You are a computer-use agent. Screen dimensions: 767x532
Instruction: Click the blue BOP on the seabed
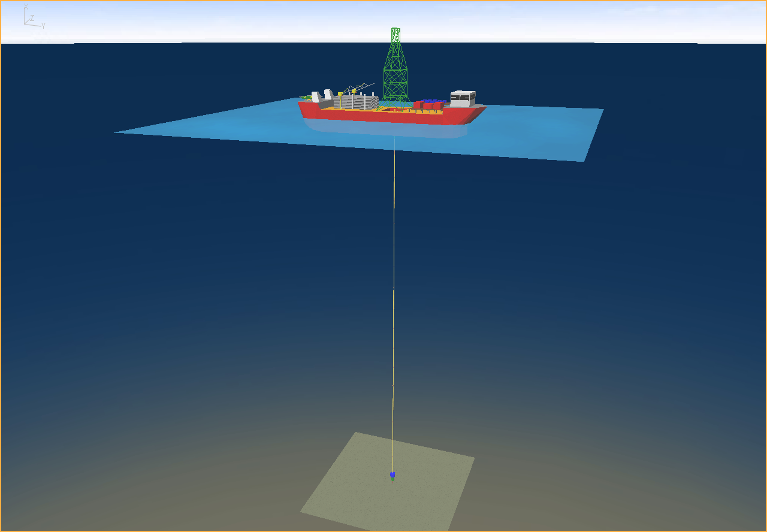392,474
